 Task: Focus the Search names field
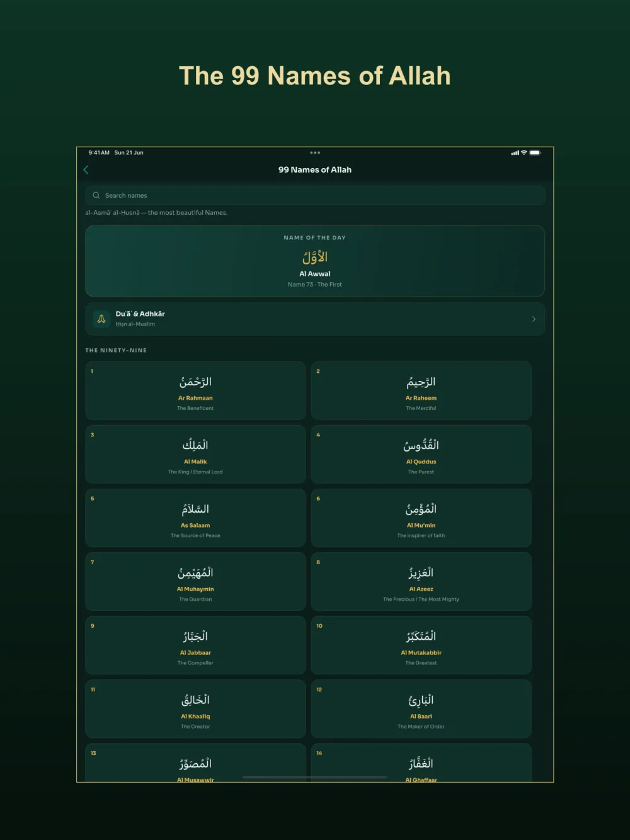click(x=315, y=195)
